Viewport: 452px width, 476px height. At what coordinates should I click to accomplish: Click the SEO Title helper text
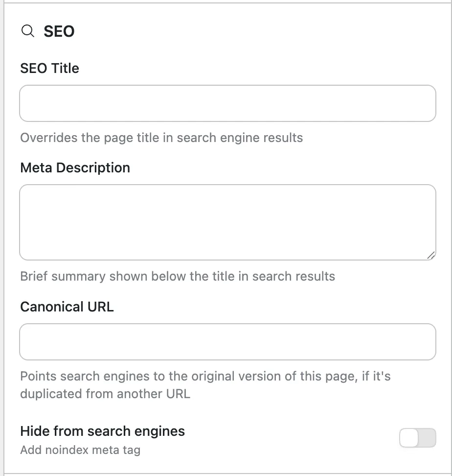pyautogui.click(x=161, y=138)
